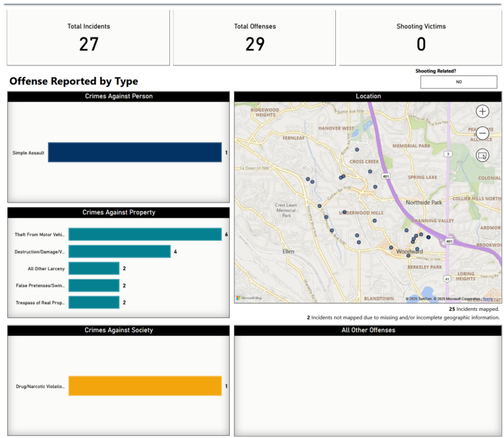504x438 pixels.
Task: Select incident dot near Cross Creek label
Action: [x=370, y=172]
